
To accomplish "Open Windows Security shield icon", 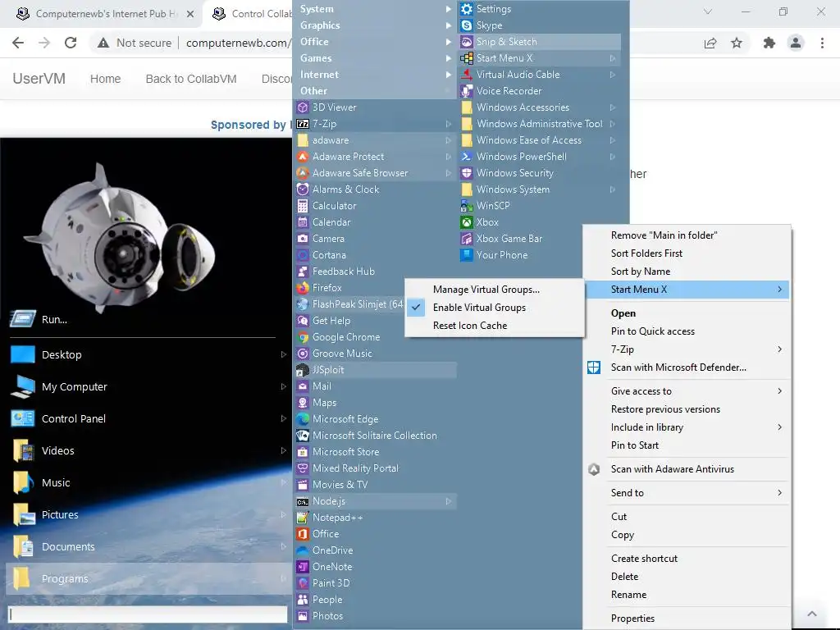I will coord(467,173).
